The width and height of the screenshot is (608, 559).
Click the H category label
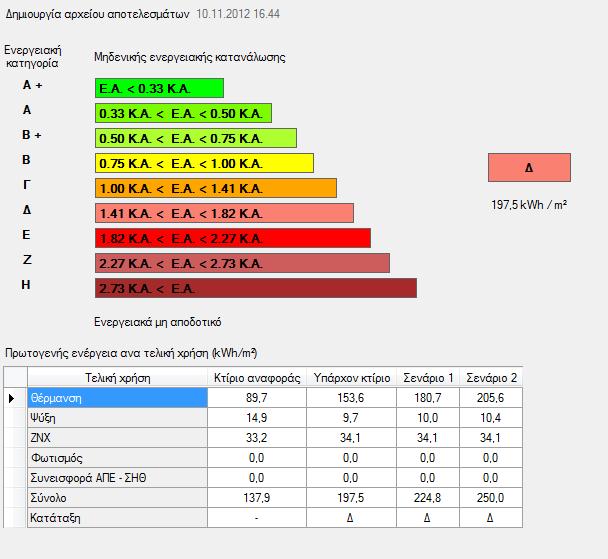point(26,285)
